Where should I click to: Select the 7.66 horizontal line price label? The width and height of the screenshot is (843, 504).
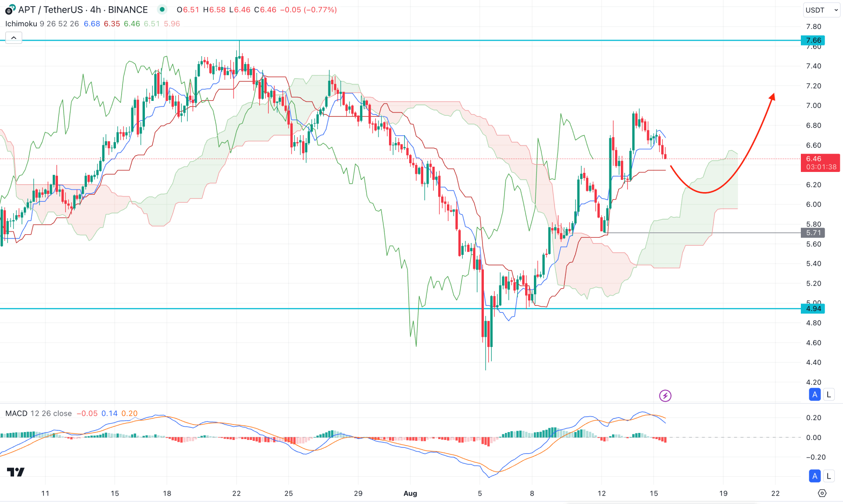pos(813,40)
